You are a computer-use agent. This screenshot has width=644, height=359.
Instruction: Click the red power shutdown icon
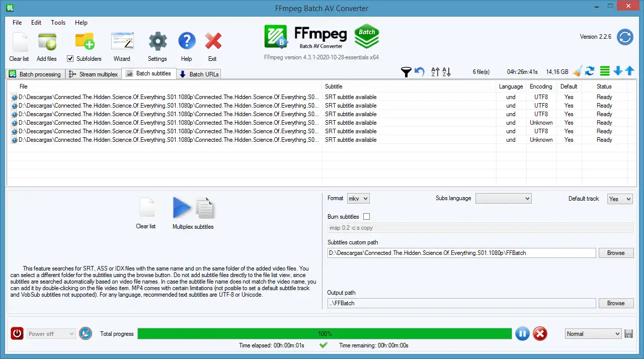point(17,333)
